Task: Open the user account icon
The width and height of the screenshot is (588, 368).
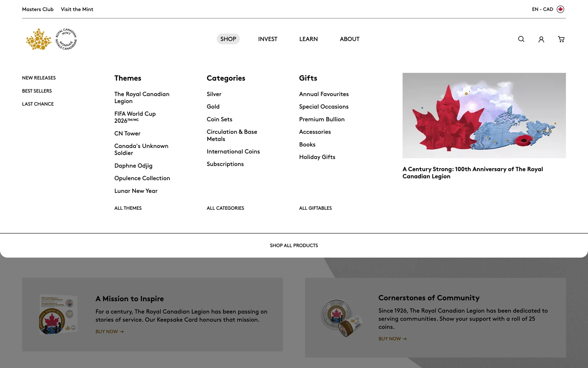Action: point(541,39)
